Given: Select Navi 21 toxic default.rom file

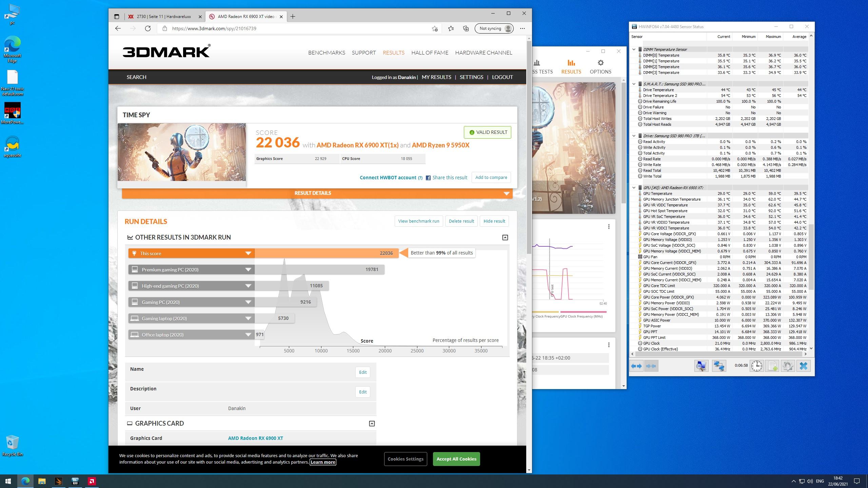Looking at the screenshot, I should pos(13,83).
